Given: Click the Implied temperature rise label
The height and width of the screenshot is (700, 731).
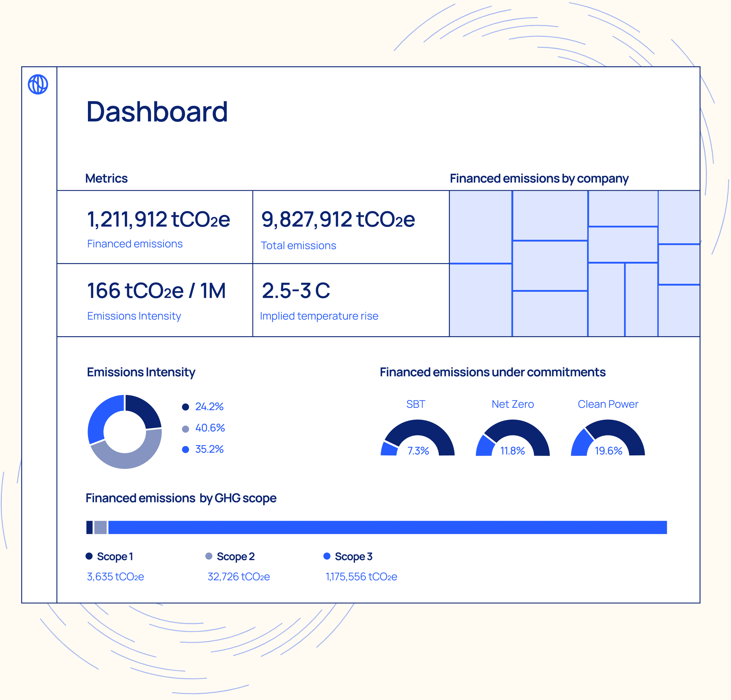Looking at the screenshot, I should (x=319, y=316).
